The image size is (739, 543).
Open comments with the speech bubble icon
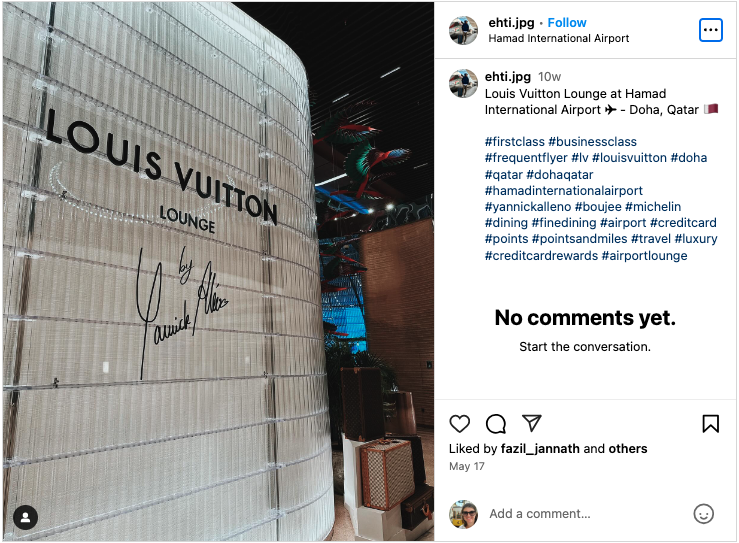pyautogui.click(x=496, y=423)
